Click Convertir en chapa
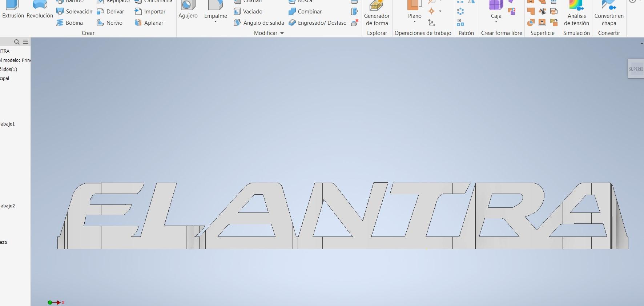Image resolution: width=644 pixels, height=306 pixels. click(609, 13)
